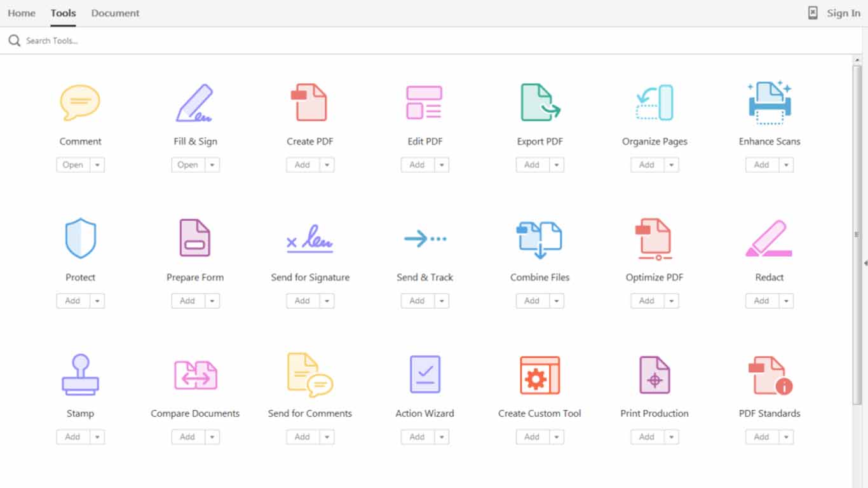Open the Export PDF icon
This screenshot has height=488, width=868.
pos(540,102)
